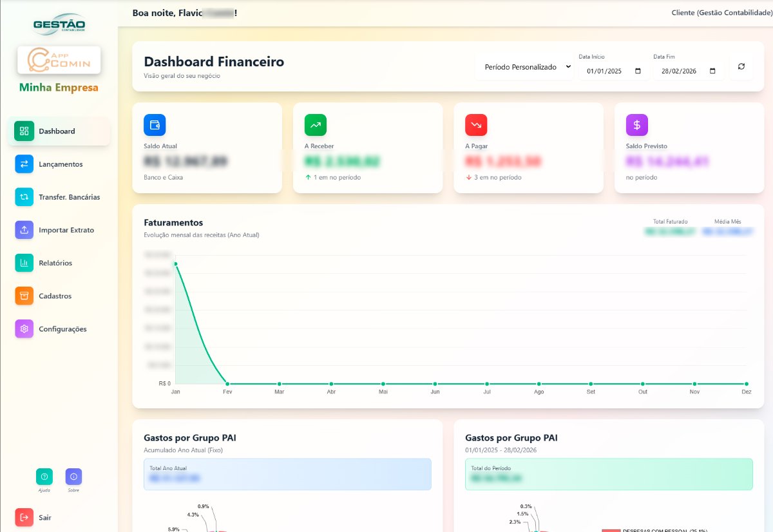Click the Sobre info icon

(x=73, y=477)
